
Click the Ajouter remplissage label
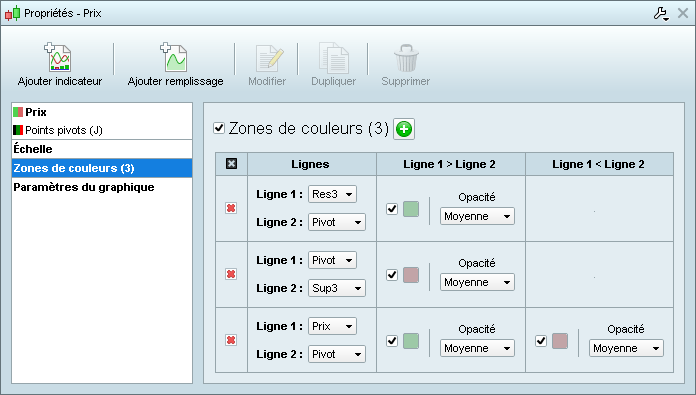(175, 81)
